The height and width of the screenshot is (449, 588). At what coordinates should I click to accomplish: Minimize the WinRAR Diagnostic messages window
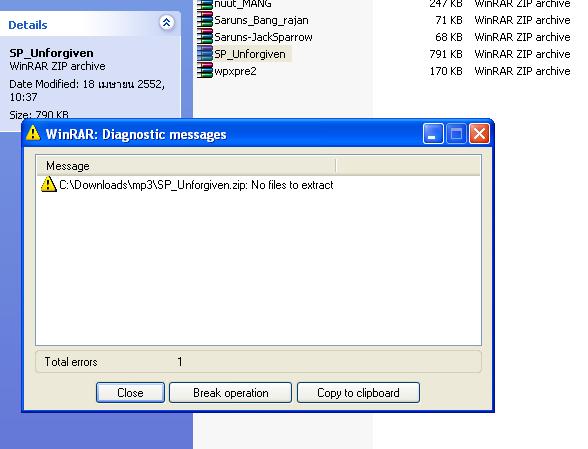433,134
